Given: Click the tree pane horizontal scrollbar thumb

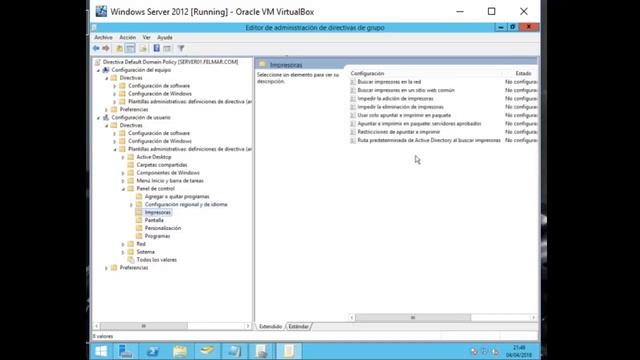Looking at the screenshot, I should point(144,326).
